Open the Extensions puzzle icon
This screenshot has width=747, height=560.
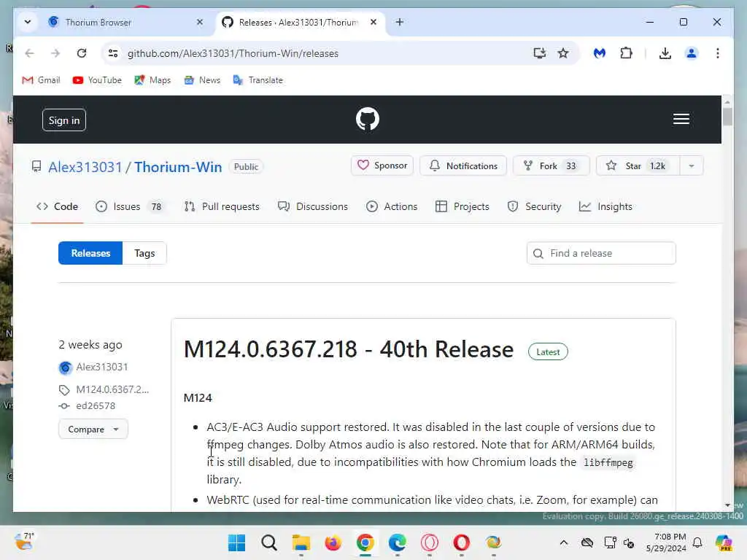tap(626, 53)
